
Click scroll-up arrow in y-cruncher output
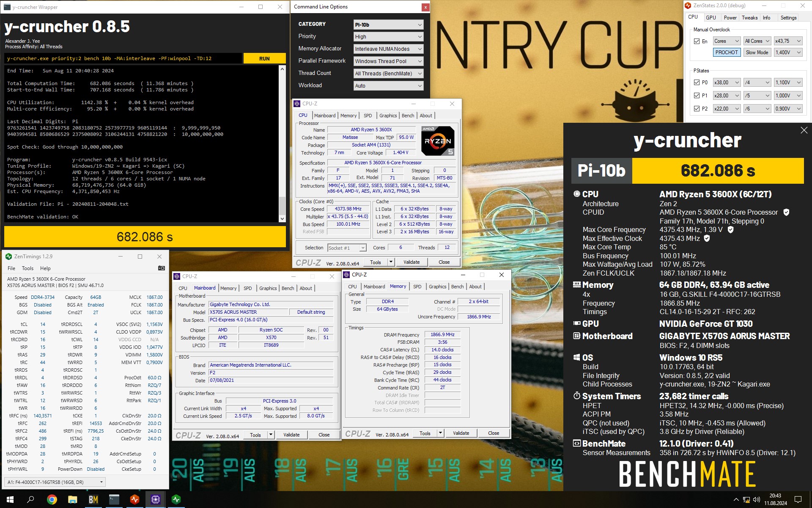283,69
